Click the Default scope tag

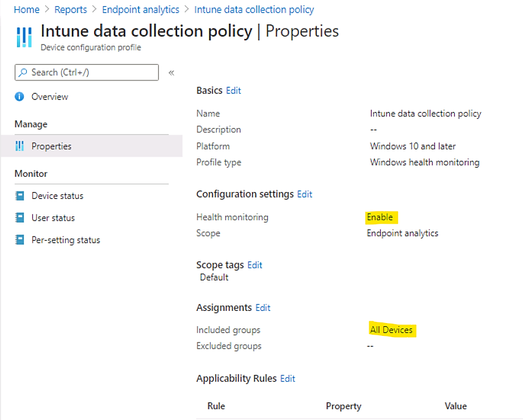pyautogui.click(x=214, y=277)
